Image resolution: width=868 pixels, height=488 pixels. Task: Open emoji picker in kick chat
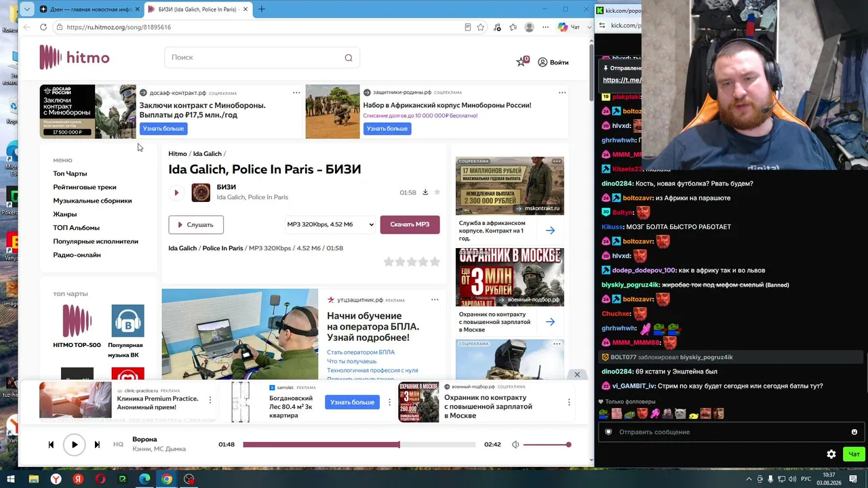854,432
